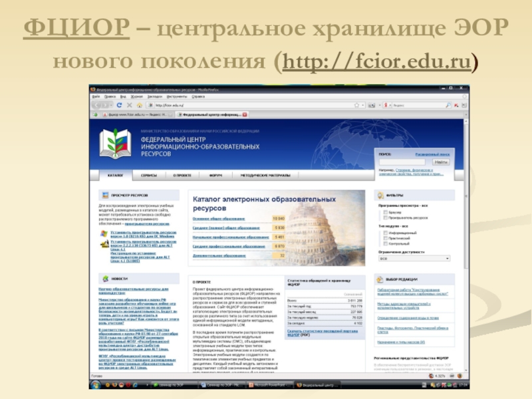The height and width of the screenshot is (399, 532).
Task: Open Определение содержания воды в почве link
Action: coord(408,318)
